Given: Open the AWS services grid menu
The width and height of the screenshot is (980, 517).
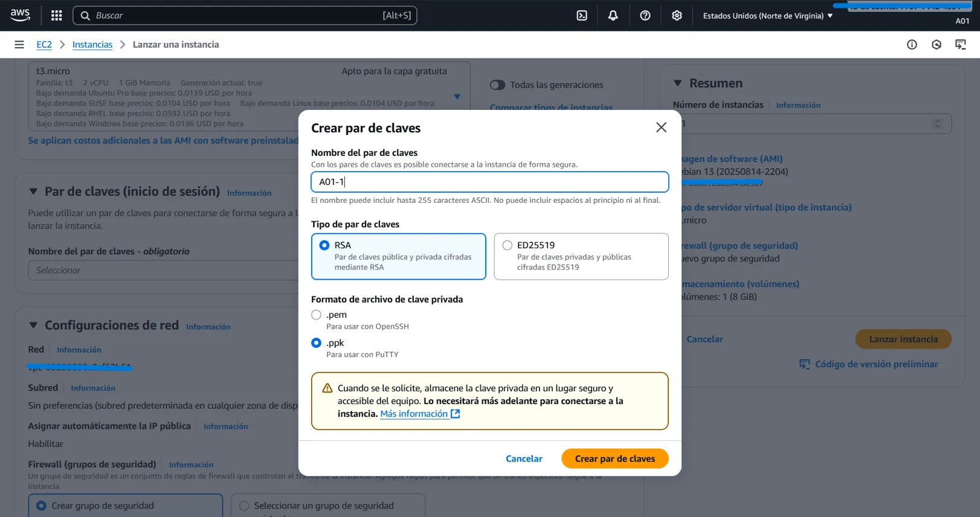Looking at the screenshot, I should click(56, 16).
